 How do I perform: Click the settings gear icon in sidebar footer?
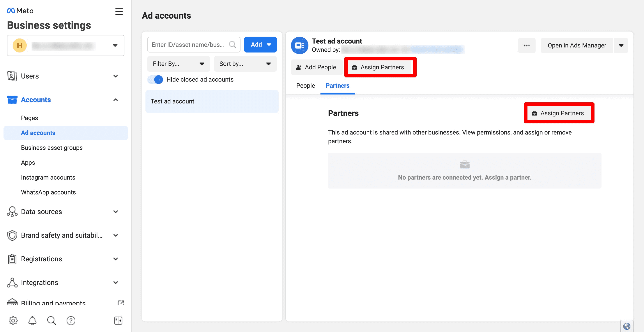point(13,320)
